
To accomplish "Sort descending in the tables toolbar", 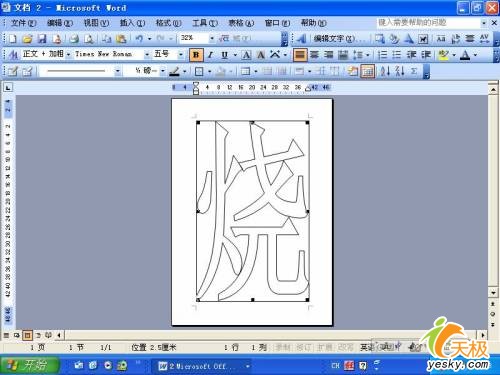I will [x=399, y=71].
